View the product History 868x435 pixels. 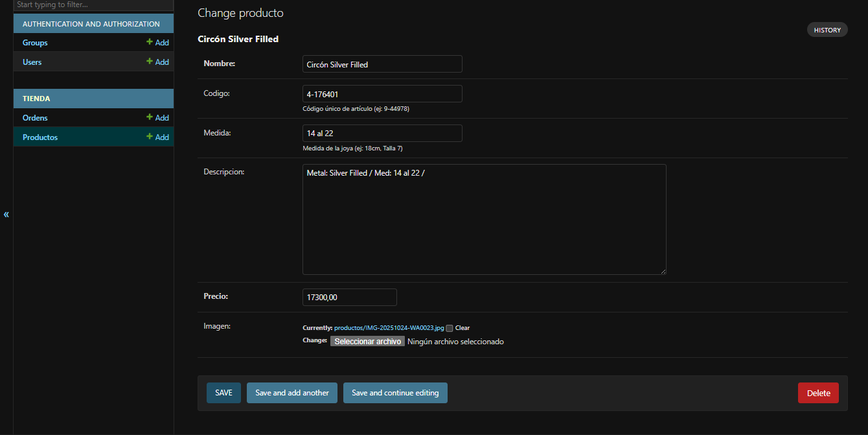click(x=827, y=30)
